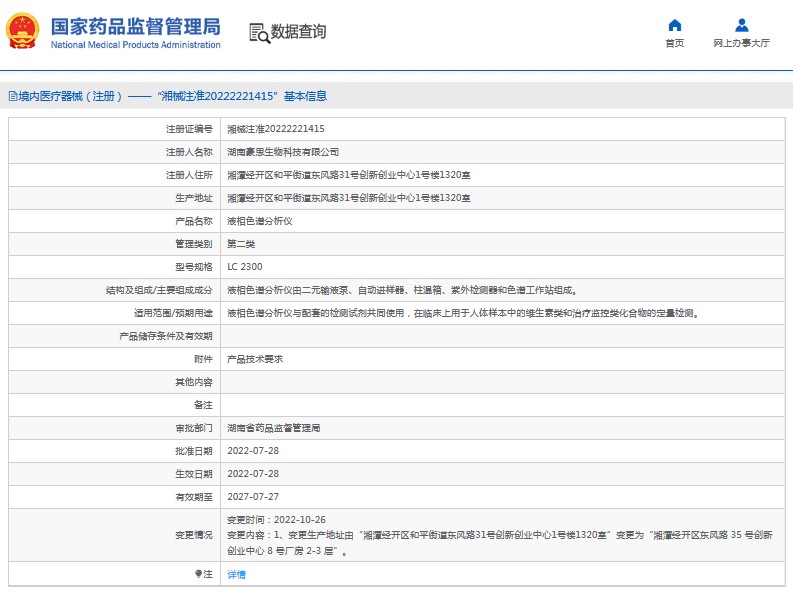Open the 网上办事大厅 user icon
Viewport: 793px width, 594px height.
pyautogui.click(x=741, y=25)
